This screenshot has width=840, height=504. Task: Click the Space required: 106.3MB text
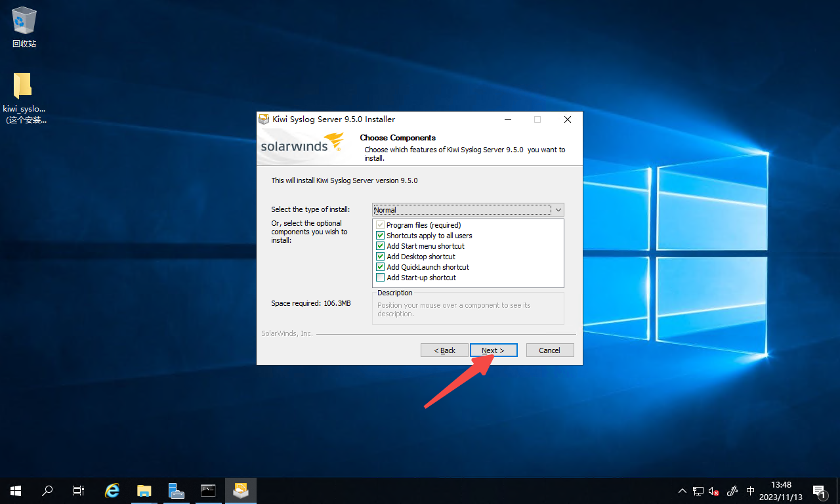(311, 304)
